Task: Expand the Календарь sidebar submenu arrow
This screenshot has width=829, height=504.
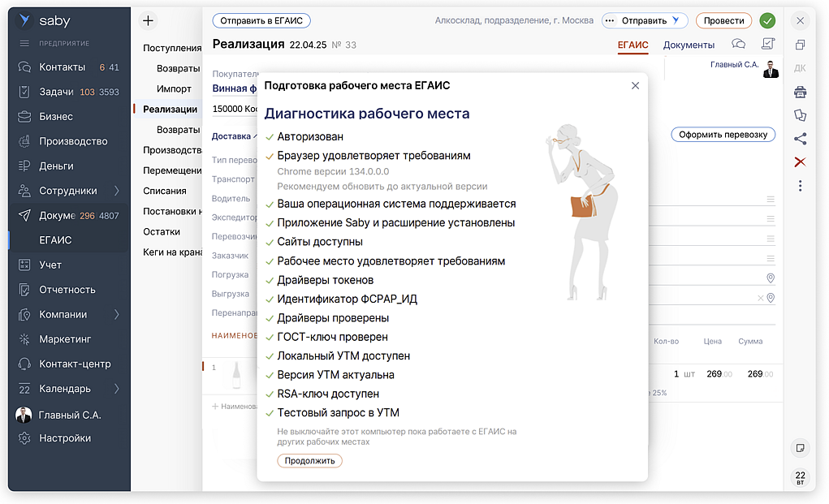Action: click(117, 389)
